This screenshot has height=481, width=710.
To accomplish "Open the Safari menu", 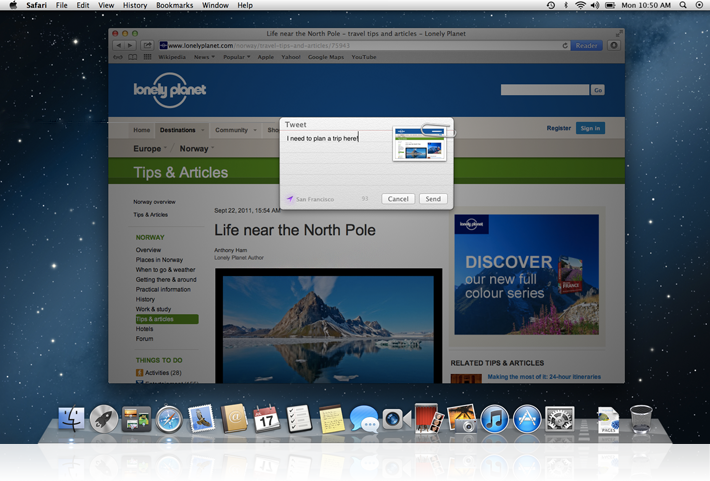I will coord(36,5).
